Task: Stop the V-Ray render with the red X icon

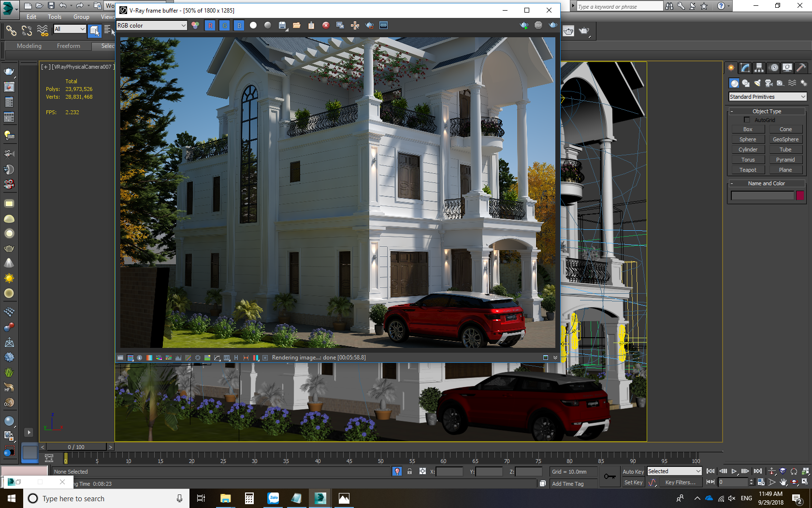Action: (x=325, y=25)
